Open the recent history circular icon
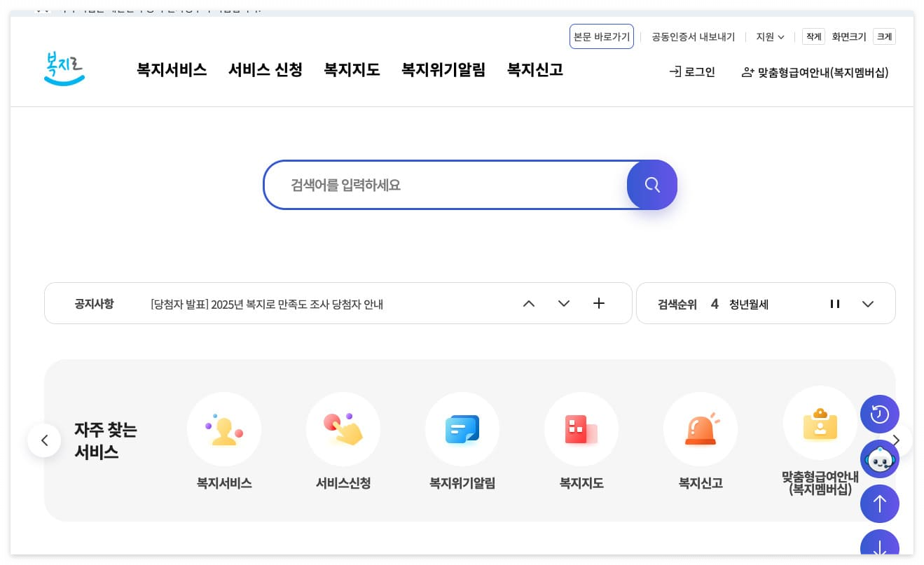Screen dimensions: 924x565 click(880, 414)
